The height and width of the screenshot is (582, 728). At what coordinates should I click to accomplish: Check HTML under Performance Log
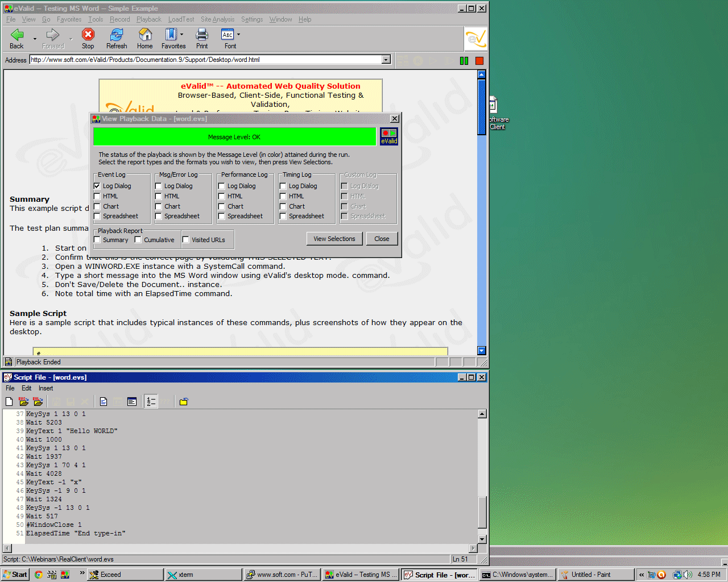pos(222,196)
